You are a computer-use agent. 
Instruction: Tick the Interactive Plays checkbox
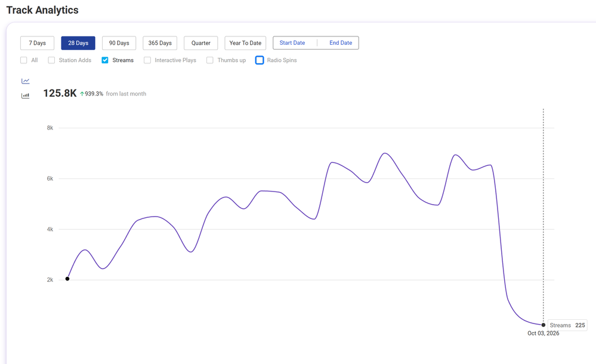point(147,60)
